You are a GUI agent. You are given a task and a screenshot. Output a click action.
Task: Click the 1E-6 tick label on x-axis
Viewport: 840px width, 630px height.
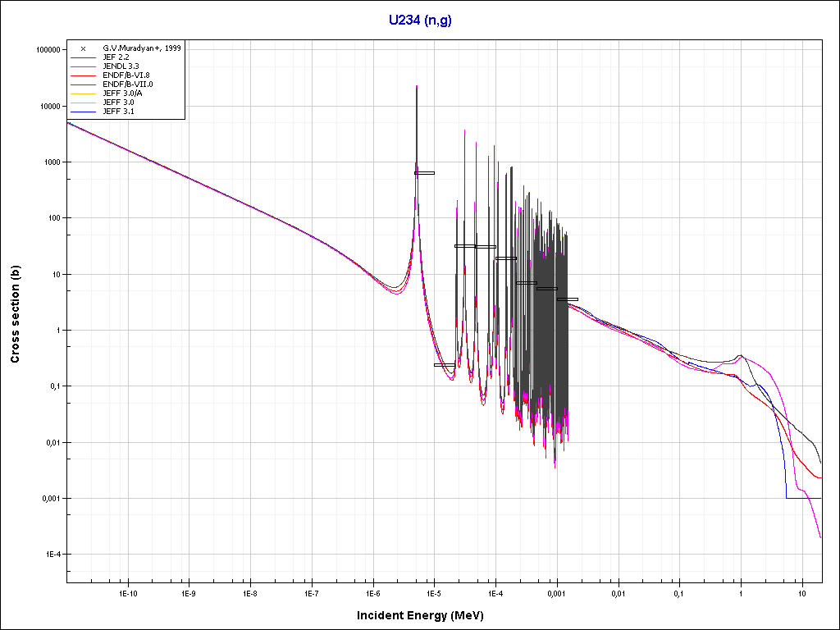(372, 592)
